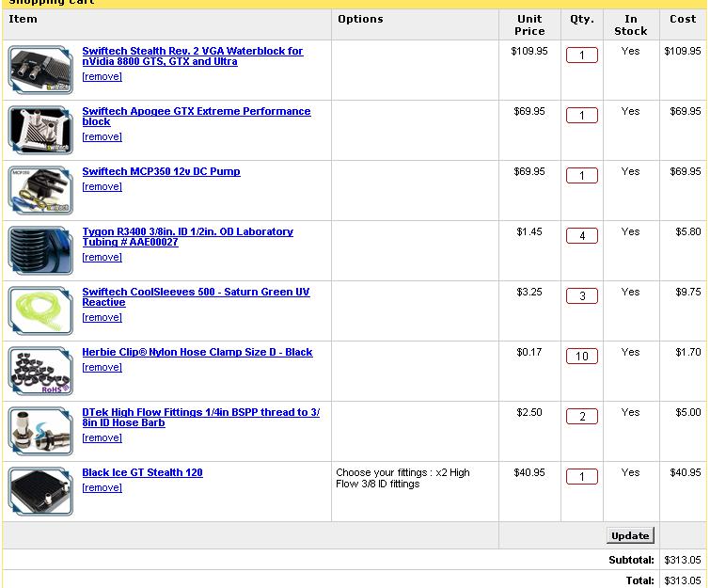Open Herbie Clip Nylon Hose Clamp link

click(197, 352)
